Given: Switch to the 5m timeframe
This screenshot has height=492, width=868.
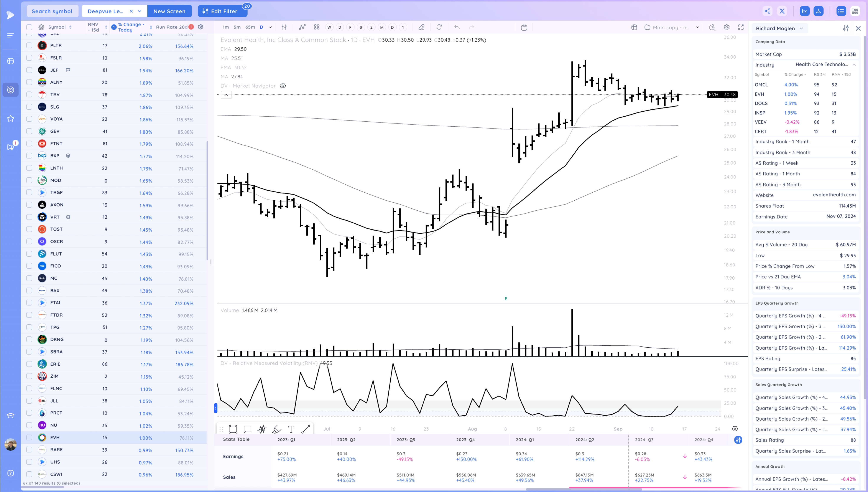Looking at the screenshot, I should click(x=237, y=27).
